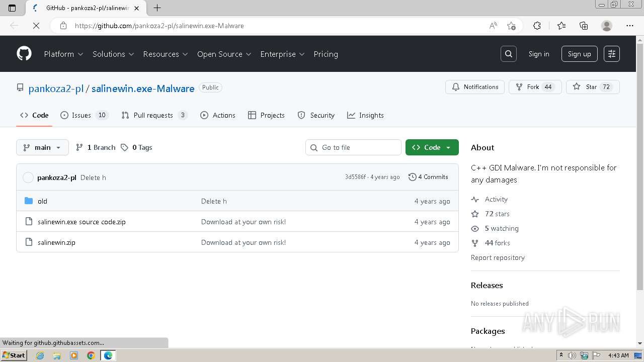Expand the Enterprise menu
644x362 pixels.
282,54
